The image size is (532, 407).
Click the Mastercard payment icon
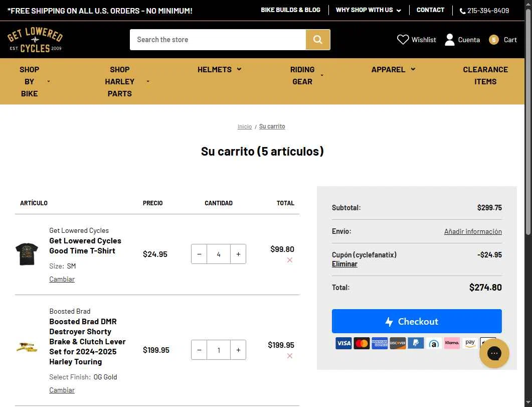(362, 343)
